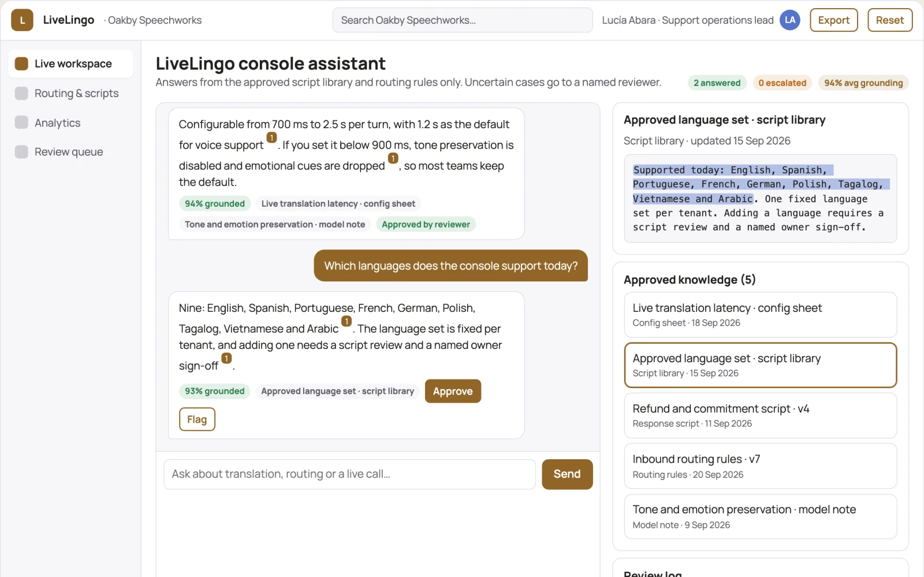Click the Routing & scripts sidebar icon
Screen dimensions: 924x577
(x=21, y=93)
